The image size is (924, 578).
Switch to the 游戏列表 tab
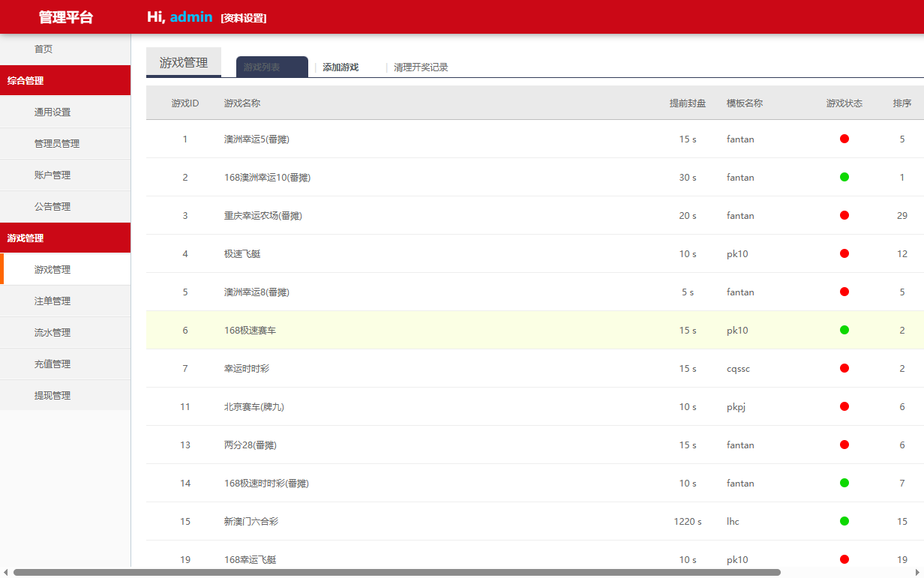[x=272, y=67]
